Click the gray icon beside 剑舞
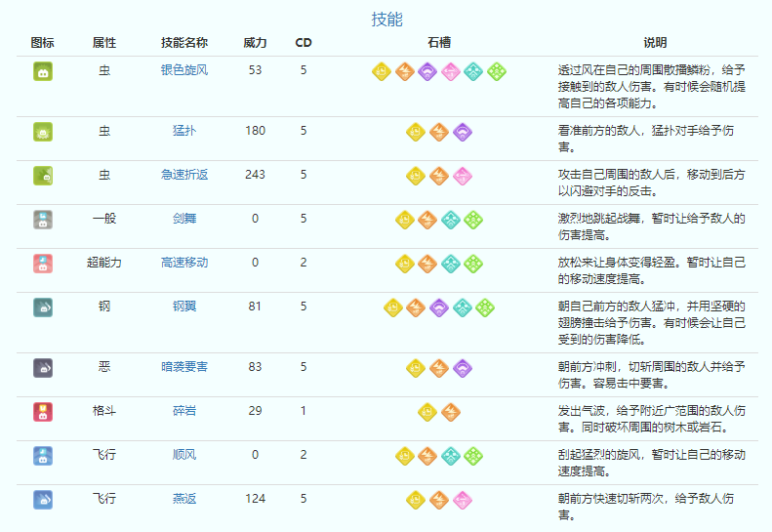772x532 pixels. click(x=43, y=220)
